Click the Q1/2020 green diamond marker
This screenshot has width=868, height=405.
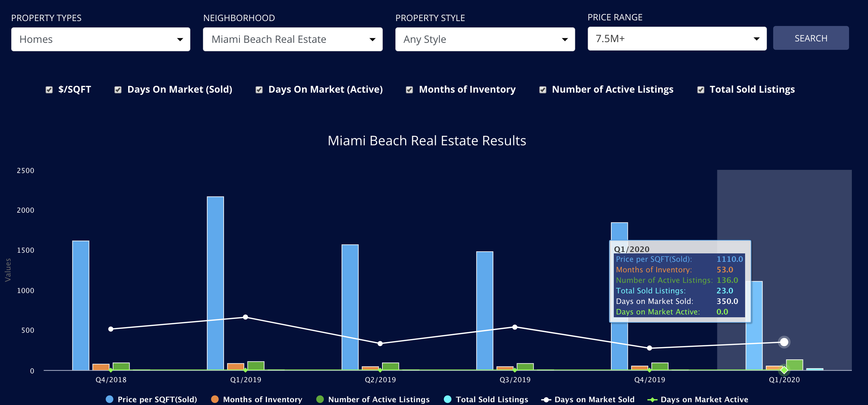784,370
